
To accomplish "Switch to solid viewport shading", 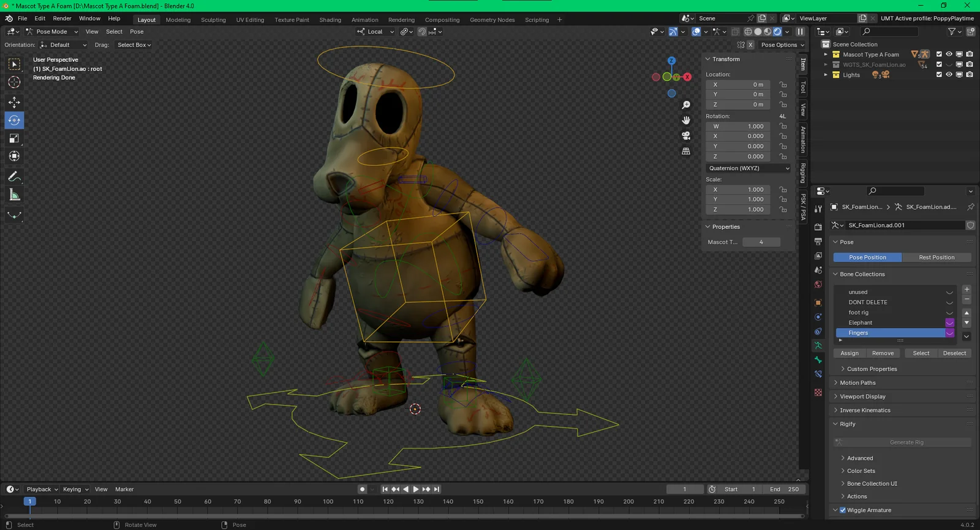I will coord(758,32).
